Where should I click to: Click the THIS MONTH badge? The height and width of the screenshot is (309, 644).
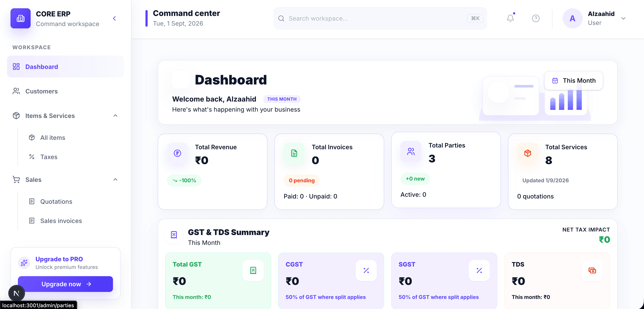click(x=282, y=99)
